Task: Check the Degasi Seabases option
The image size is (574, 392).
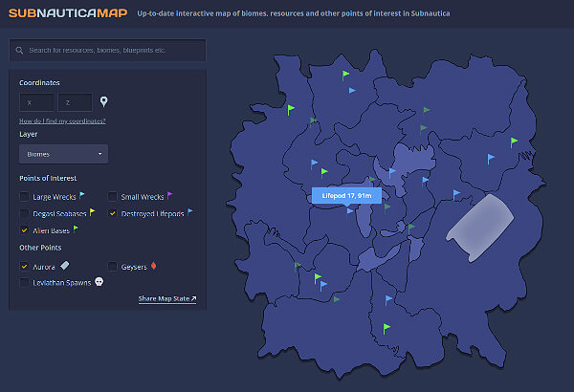Action: pos(24,213)
